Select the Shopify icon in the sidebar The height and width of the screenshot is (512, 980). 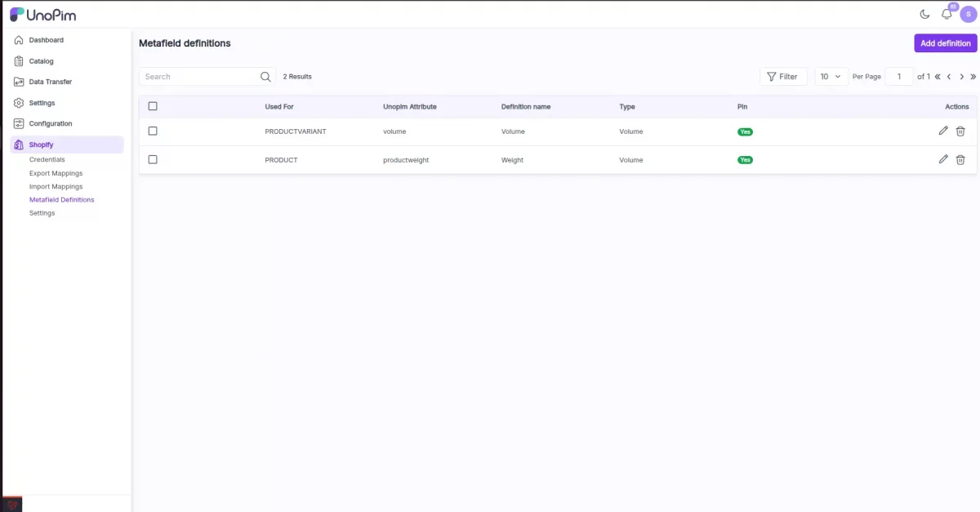pos(18,145)
